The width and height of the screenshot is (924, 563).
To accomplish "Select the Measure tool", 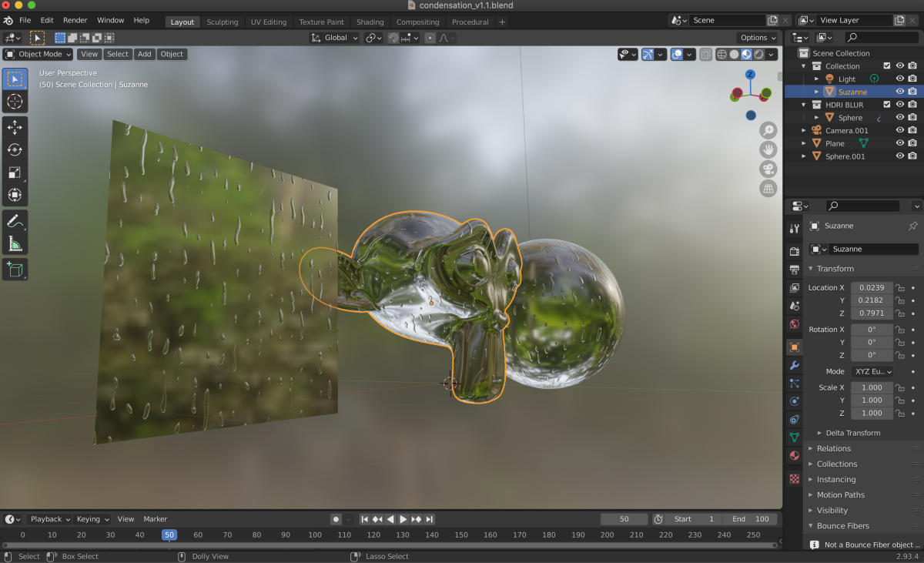I will coord(15,243).
